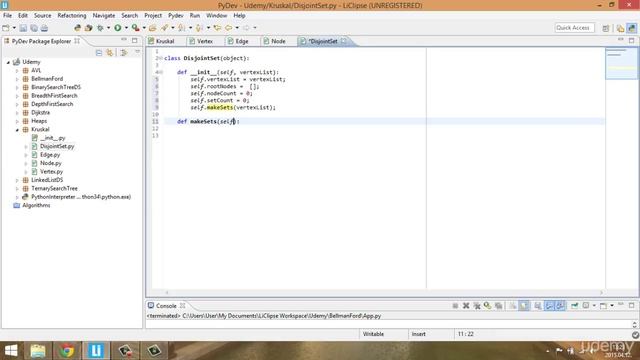The height and width of the screenshot is (360, 640).
Task: Maximize the Package Explorer view
Action: pyautogui.click(x=134, y=40)
